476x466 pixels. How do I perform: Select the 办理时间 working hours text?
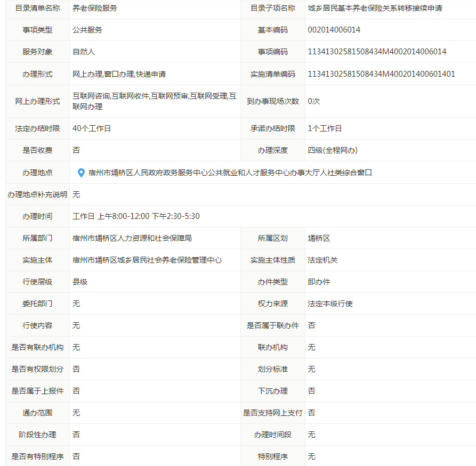136,216
